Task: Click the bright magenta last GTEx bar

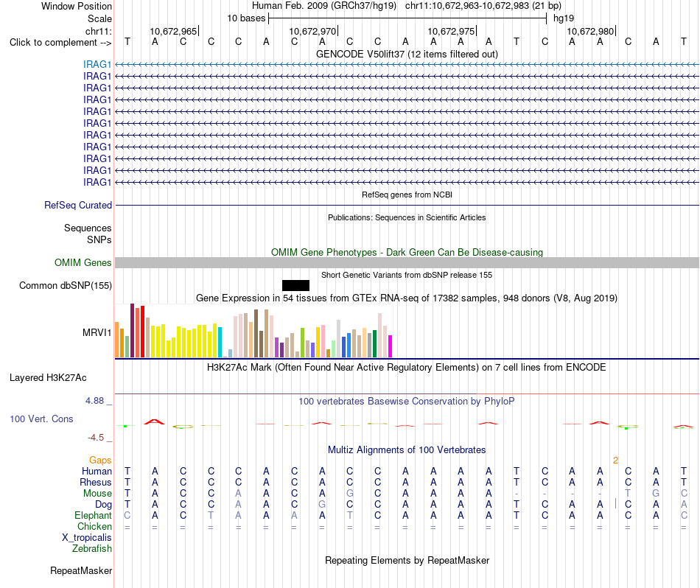Action: (391, 346)
